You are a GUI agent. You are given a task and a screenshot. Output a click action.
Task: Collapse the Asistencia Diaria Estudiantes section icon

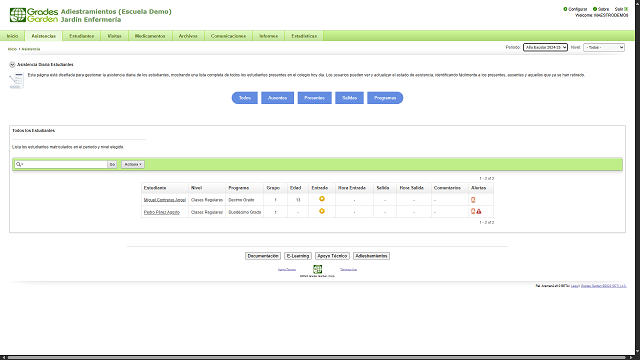(x=12, y=64)
